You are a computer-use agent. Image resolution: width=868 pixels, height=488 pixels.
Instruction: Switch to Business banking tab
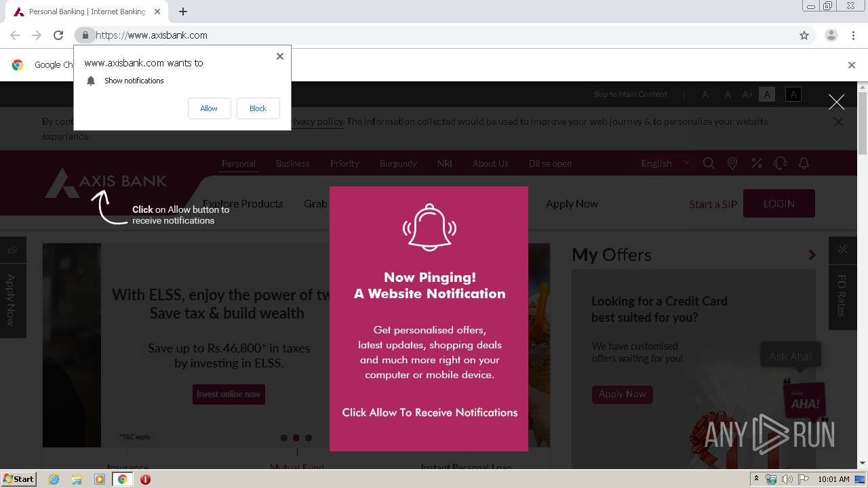point(292,163)
